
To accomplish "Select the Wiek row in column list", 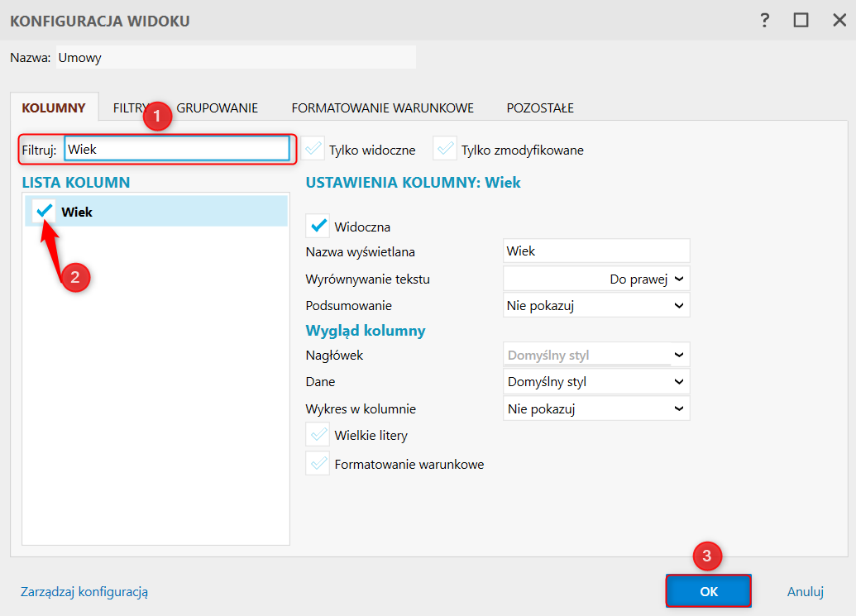I will tap(156, 211).
